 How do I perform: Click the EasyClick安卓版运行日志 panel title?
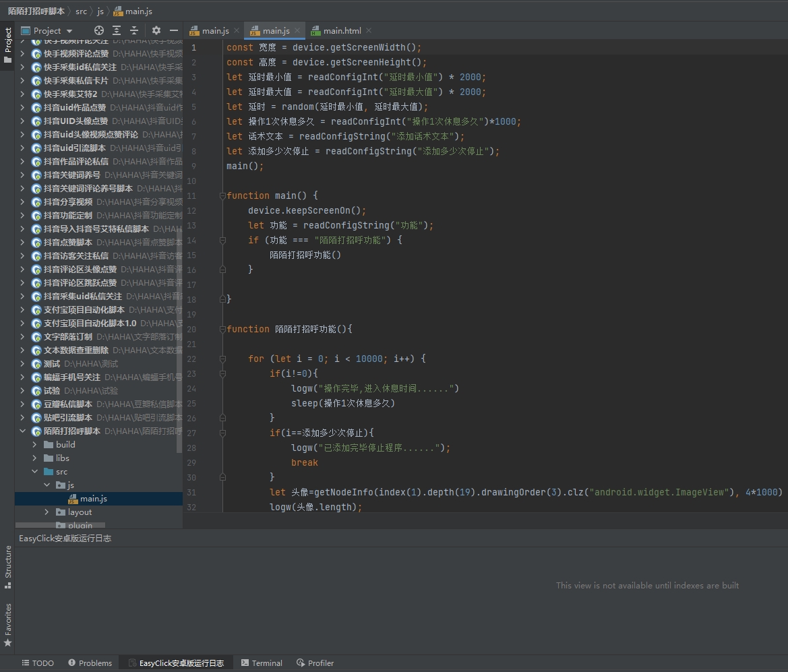tap(65, 539)
